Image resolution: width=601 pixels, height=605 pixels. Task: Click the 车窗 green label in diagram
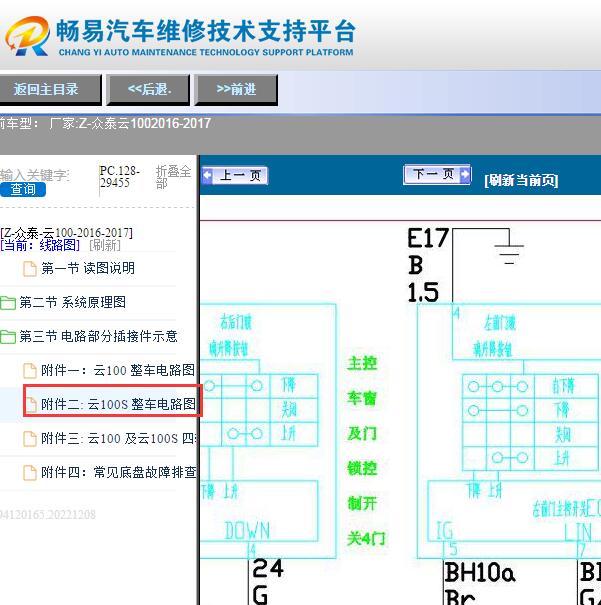[362, 398]
